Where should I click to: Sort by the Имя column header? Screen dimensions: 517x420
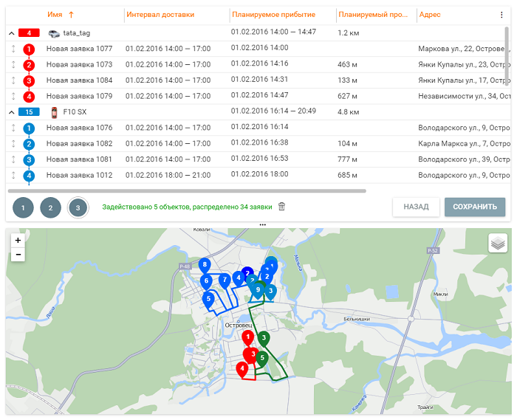(x=55, y=15)
